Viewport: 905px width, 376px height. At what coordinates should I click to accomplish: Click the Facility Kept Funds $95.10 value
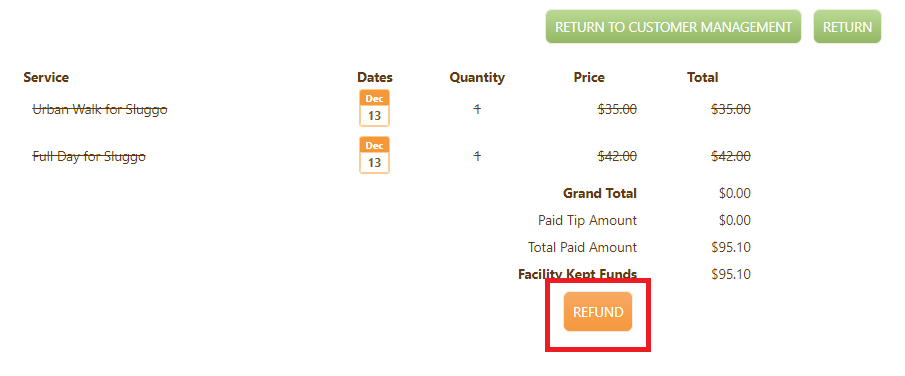click(731, 274)
